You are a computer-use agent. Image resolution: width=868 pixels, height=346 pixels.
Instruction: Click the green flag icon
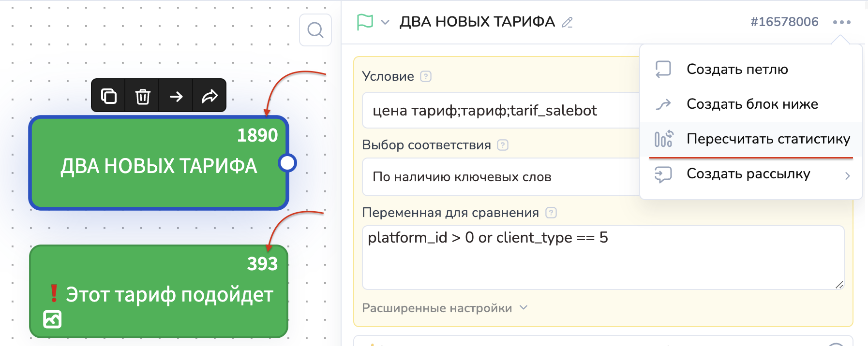pyautogui.click(x=365, y=22)
